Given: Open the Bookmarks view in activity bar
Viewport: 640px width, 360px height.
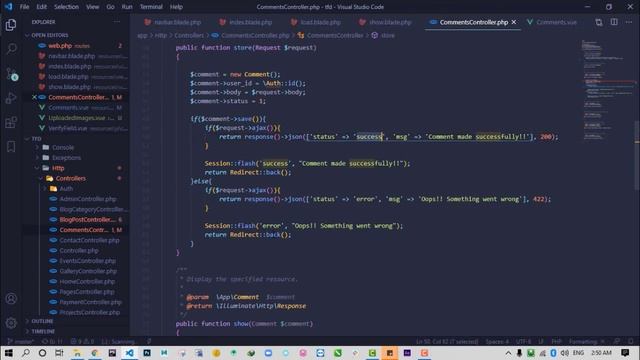Looking at the screenshot, I should tap(11, 147).
